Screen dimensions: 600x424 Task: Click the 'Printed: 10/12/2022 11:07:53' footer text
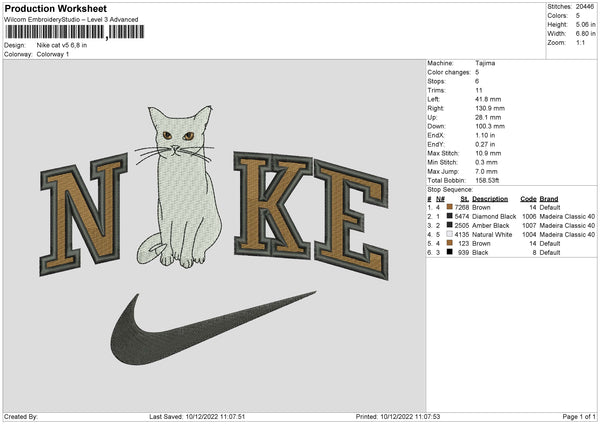[x=398, y=417]
